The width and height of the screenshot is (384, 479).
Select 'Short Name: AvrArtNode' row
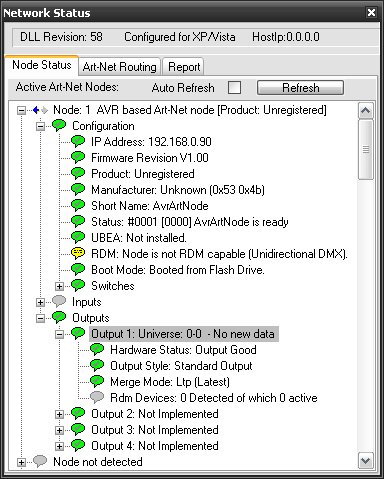coord(150,206)
